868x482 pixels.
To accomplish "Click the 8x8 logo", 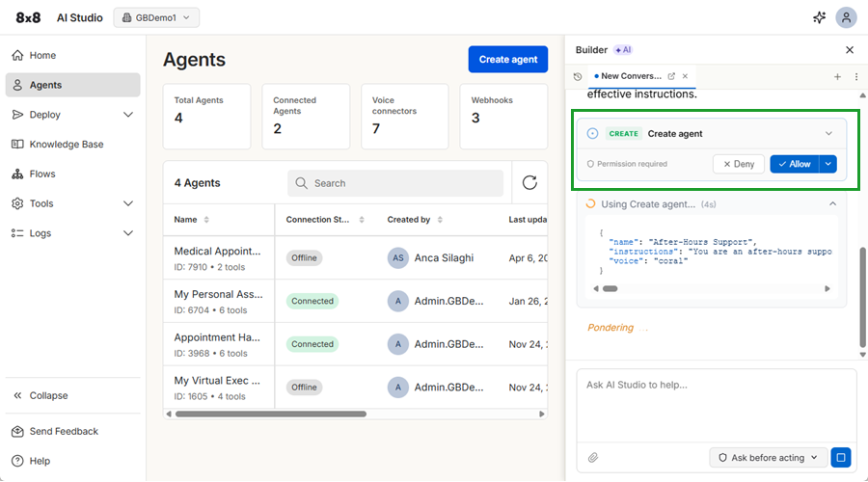I will [x=28, y=17].
